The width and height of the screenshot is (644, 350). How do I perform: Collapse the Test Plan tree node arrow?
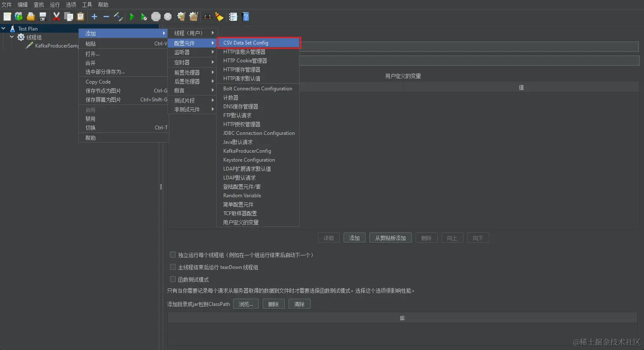[3, 28]
